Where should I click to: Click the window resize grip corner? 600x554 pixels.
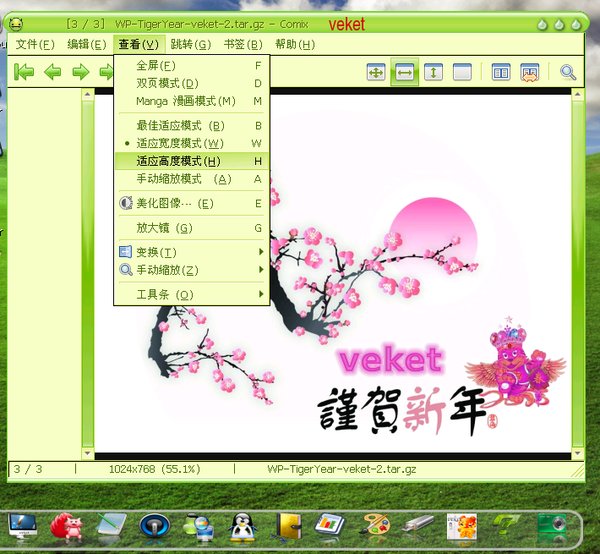click(x=577, y=471)
